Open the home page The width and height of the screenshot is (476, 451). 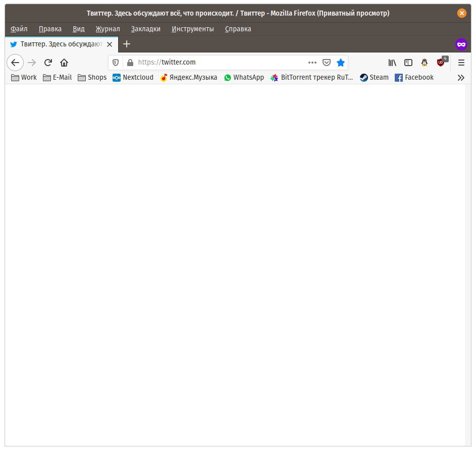tap(64, 63)
